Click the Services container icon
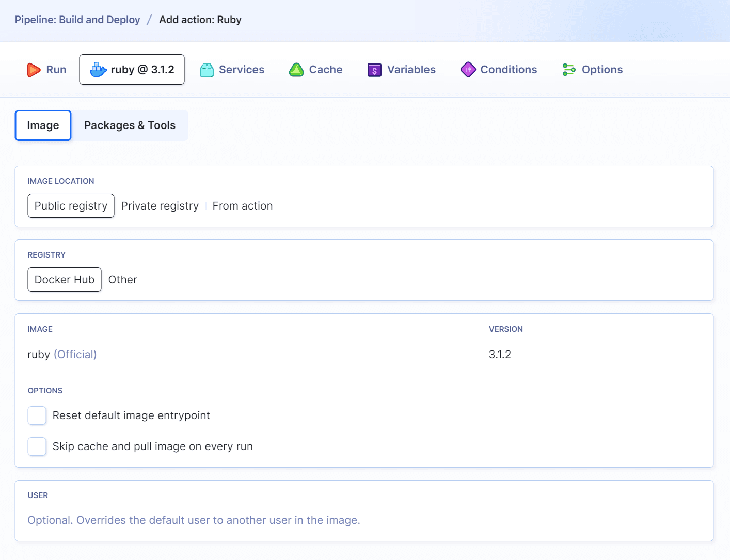The width and height of the screenshot is (730, 560). (x=207, y=70)
